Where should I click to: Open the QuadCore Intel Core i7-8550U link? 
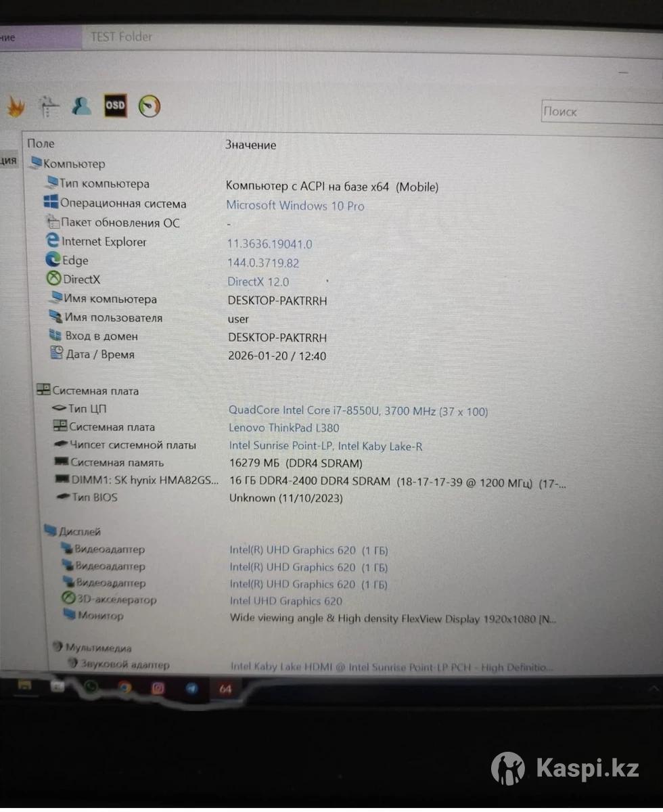(358, 411)
